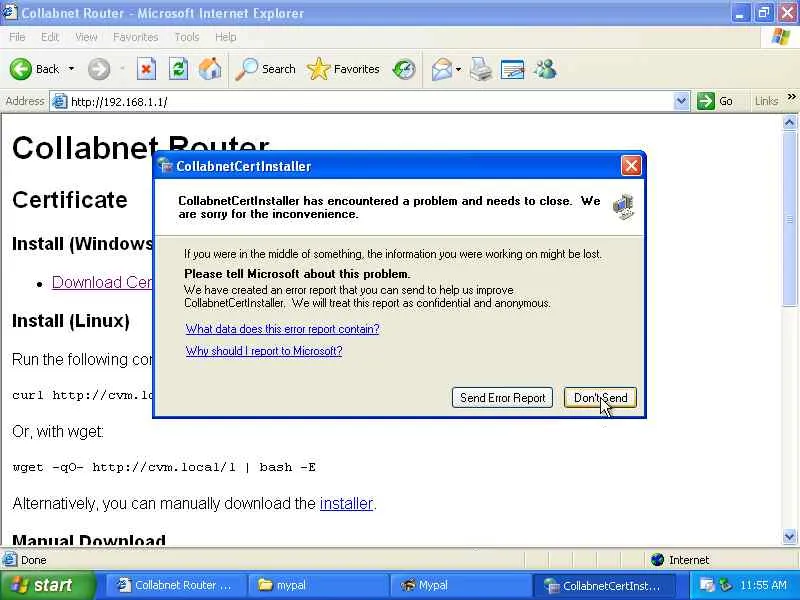Click the Stop loading icon

pyautogui.click(x=146, y=69)
